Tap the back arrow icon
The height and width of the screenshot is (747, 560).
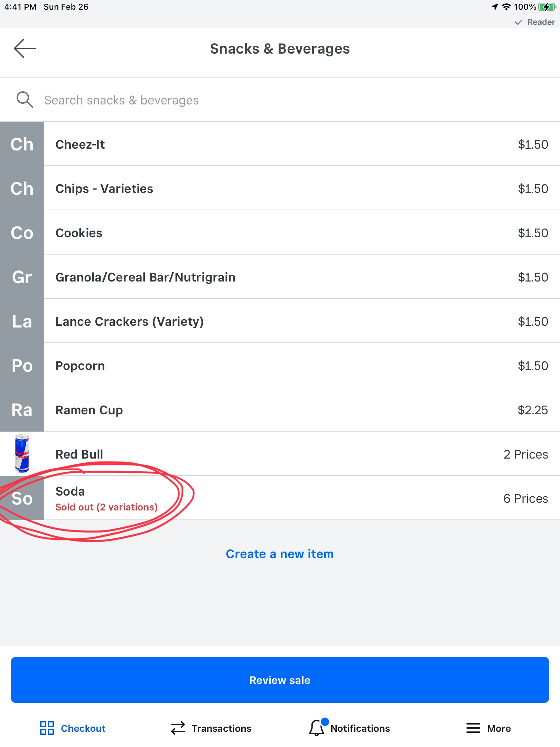(25, 48)
